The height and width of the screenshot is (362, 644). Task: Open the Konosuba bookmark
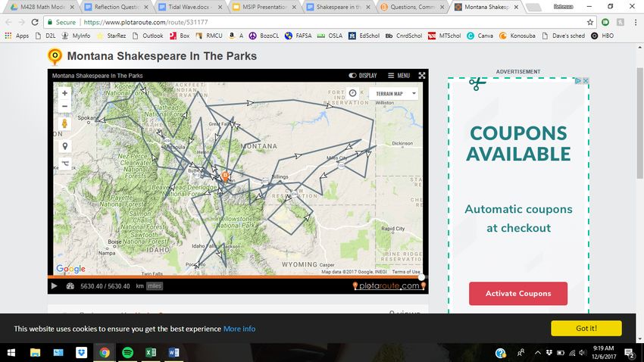pyautogui.click(x=517, y=36)
